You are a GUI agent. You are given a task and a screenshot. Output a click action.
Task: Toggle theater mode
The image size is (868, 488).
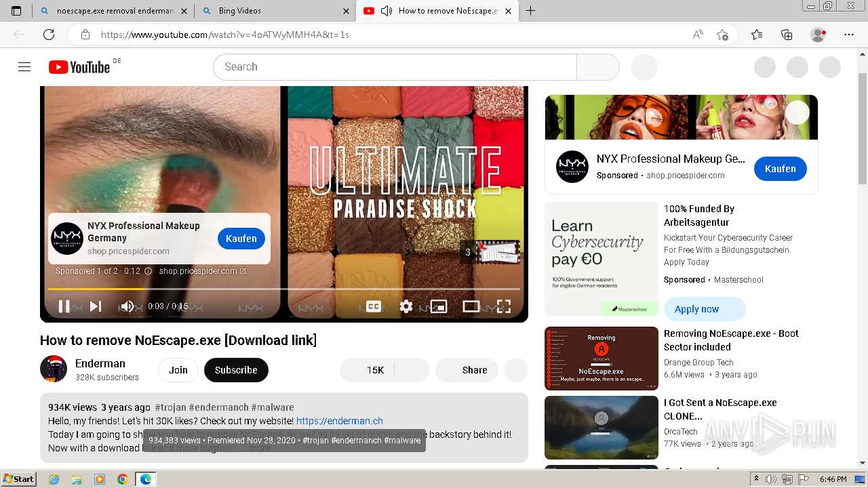[x=471, y=306]
